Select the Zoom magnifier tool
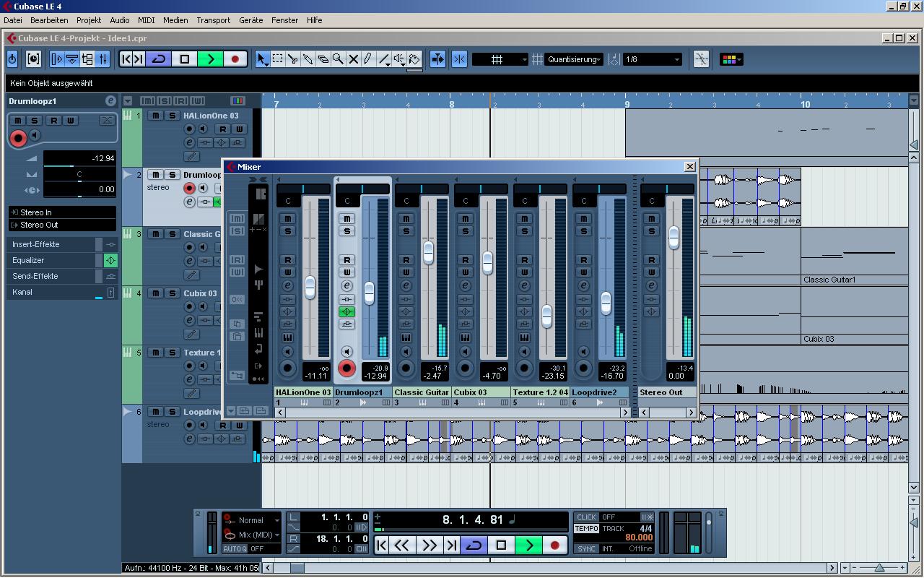The image size is (924, 578). (338, 59)
